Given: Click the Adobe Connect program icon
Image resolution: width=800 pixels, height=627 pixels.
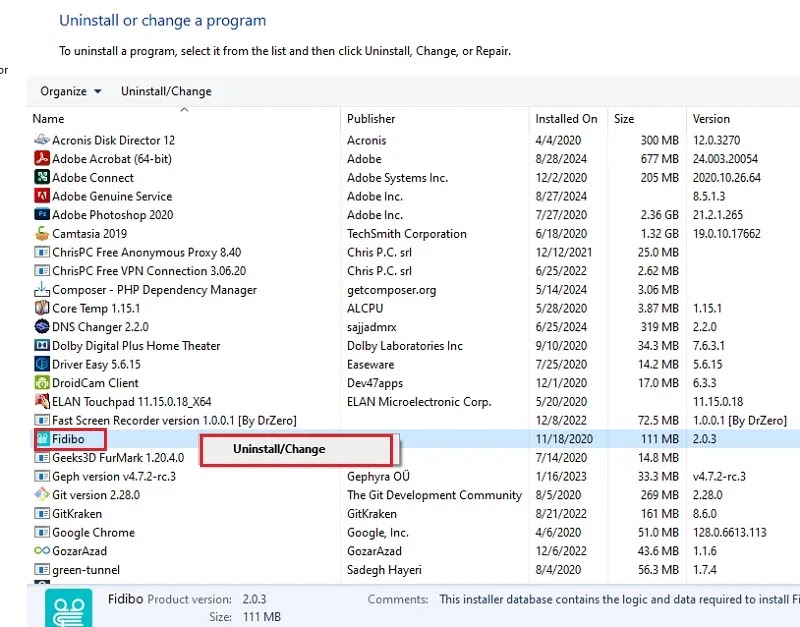Looking at the screenshot, I should 42,178.
